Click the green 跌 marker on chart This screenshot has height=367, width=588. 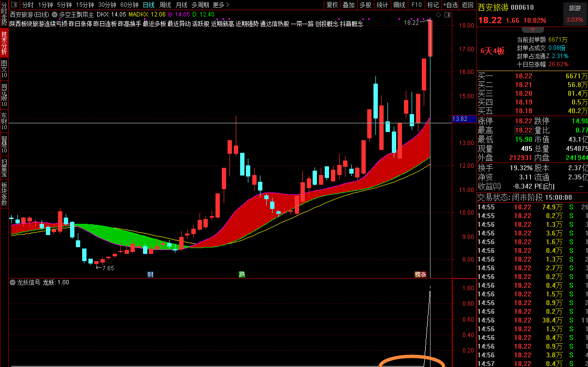(x=242, y=275)
